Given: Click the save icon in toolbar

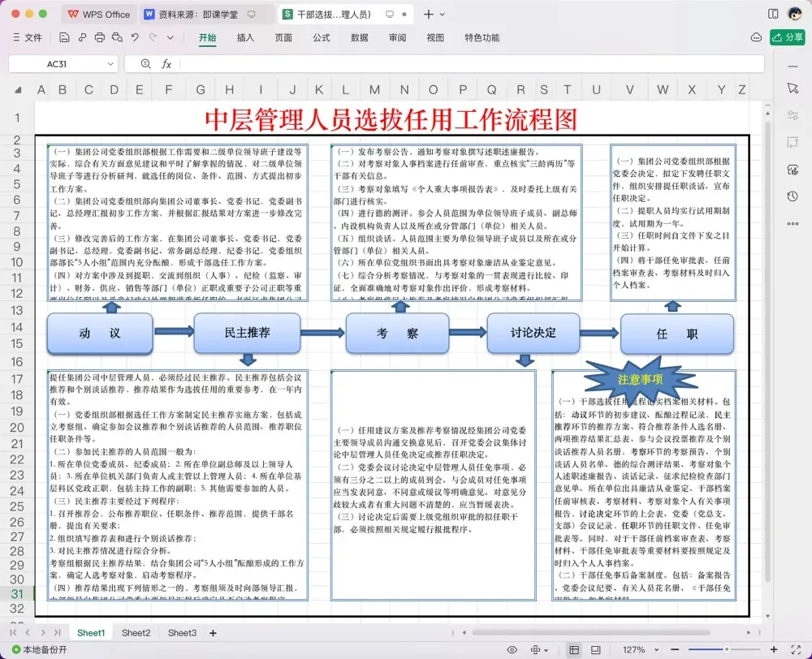Looking at the screenshot, I should pyautogui.click(x=64, y=37).
